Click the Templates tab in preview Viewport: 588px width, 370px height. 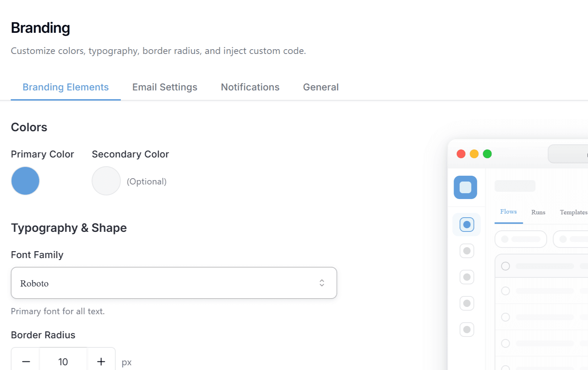(x=573, y=212)
